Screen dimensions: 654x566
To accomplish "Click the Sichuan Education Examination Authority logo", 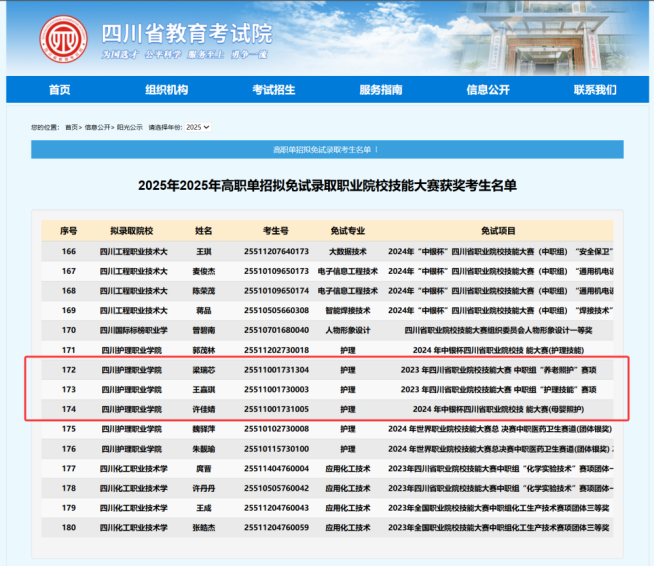I will 63,39.
